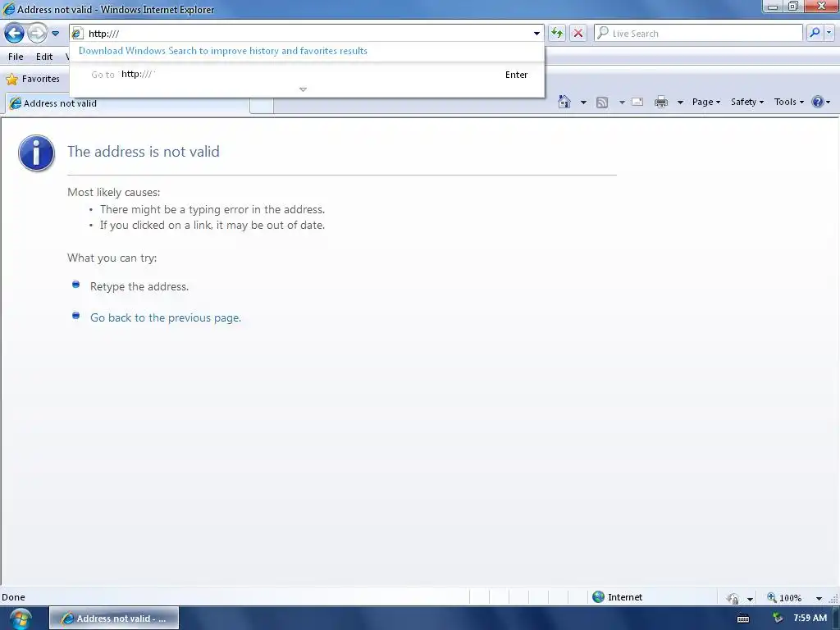Click the page icon in address bar
The width and height of the screenshot is (840, 630).
[x=77, y=33]
